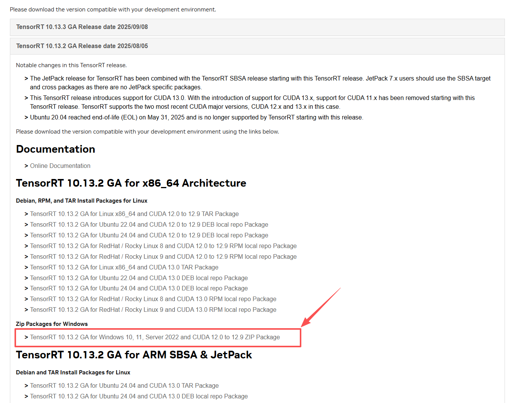The width and height of the screenshot is (532, 403).
Task: Download Windows 10, 11, Server 2022 ZIP Package
Action: coord(155,337)
